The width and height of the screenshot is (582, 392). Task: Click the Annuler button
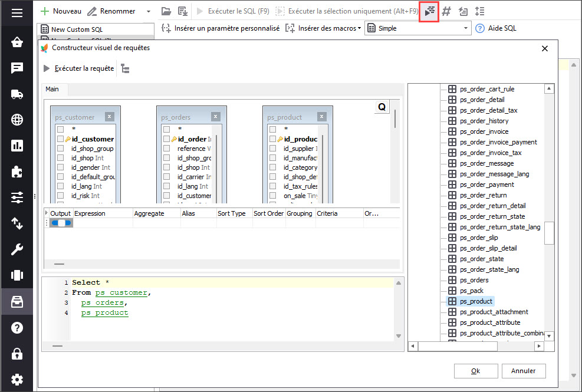click(524, 371)
